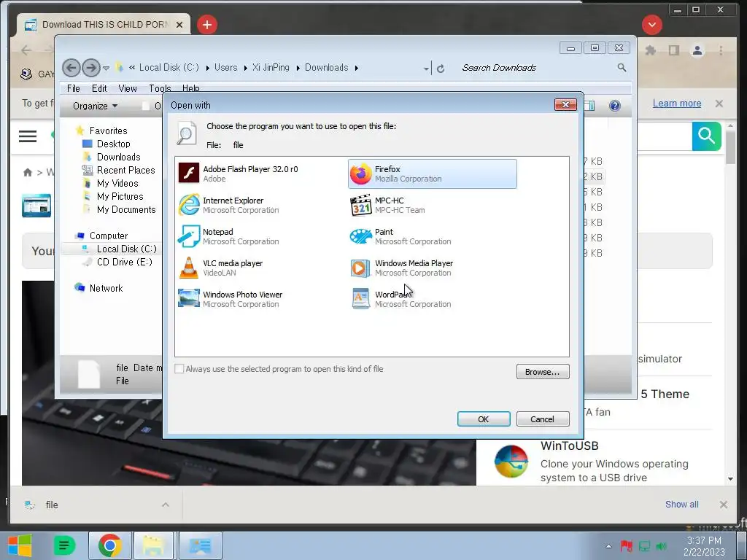Click Xi JinPing in address breadcrumb
Screen dimensions: 747x560
coord(271,68)
